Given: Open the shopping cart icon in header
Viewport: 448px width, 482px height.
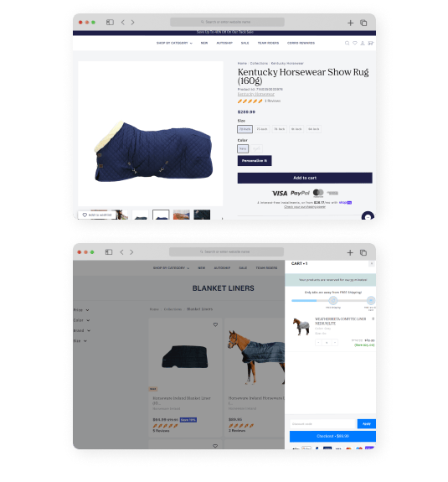Looking at the screenshot, I should (x=371, y=43).
